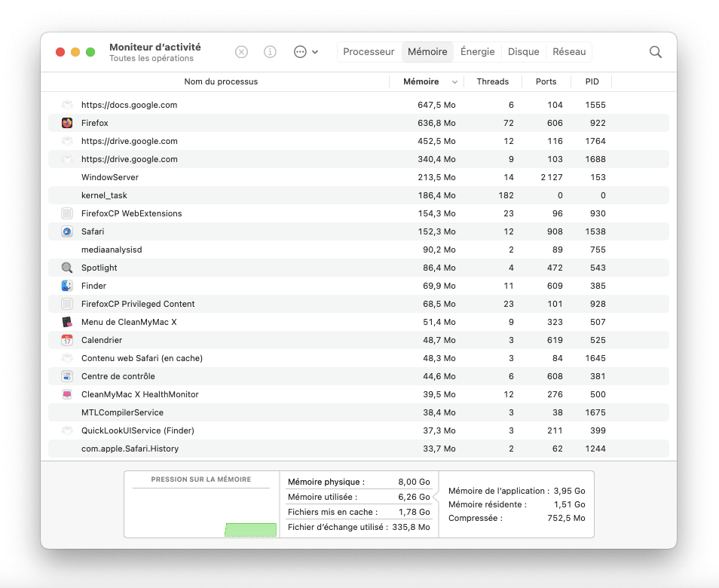The image size is (719, 588).
Task: Open the process info (i) toolbar icon
Action: coord(270,52)
